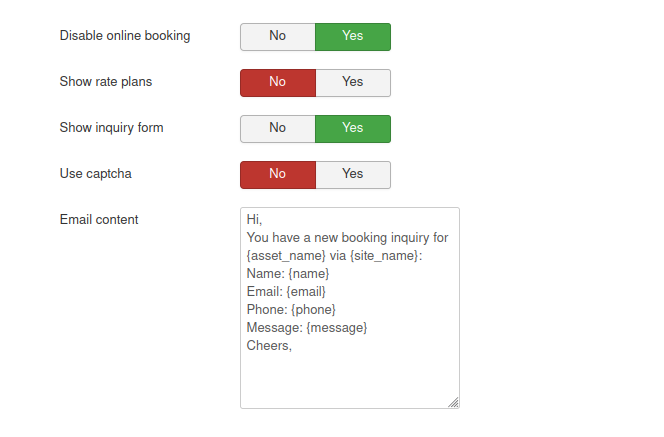Click the Use captcha label
Screen dimensions: 664x437
[96, 174]
